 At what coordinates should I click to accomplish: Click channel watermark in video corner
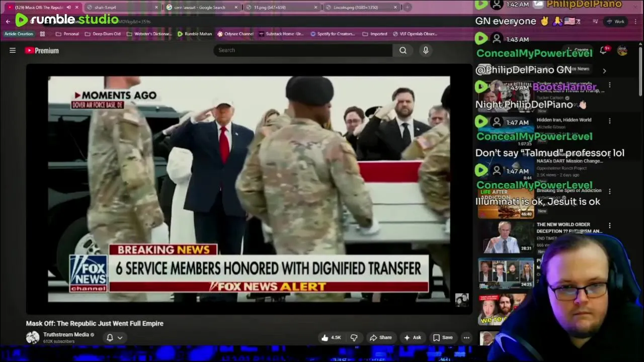(x=461, y=300)
